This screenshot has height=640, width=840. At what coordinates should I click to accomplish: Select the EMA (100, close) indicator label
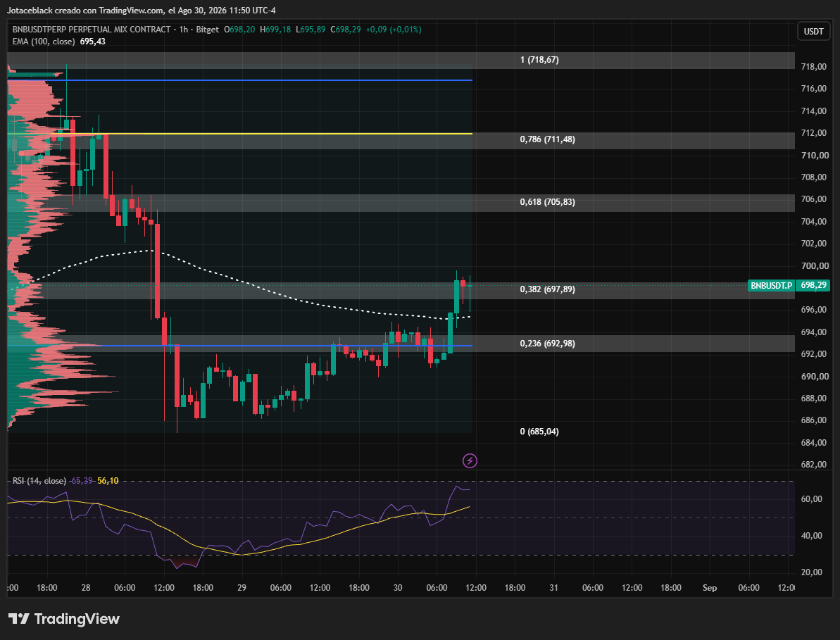[x=44, y=42]
